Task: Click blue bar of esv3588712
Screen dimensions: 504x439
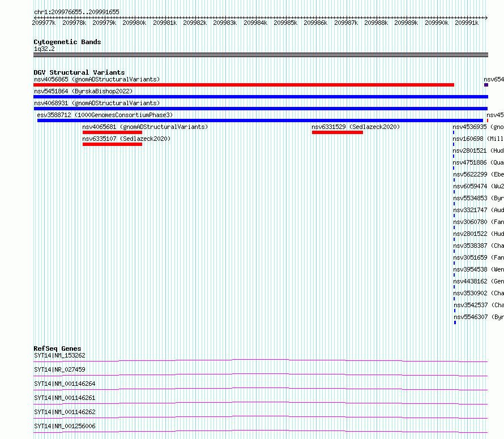Action: coord(260,120)
